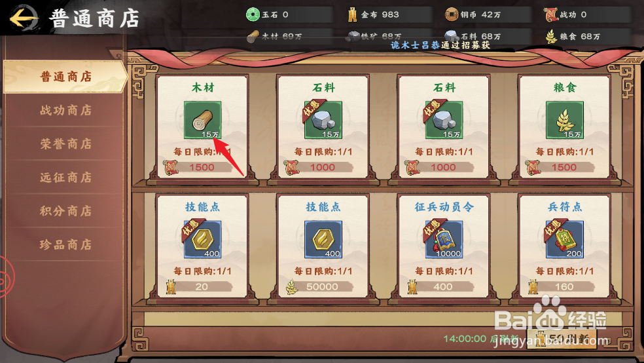Go back using the yellow arrow icon
The width and height of the screenshot is (644, 363).
tap(24, 18)
